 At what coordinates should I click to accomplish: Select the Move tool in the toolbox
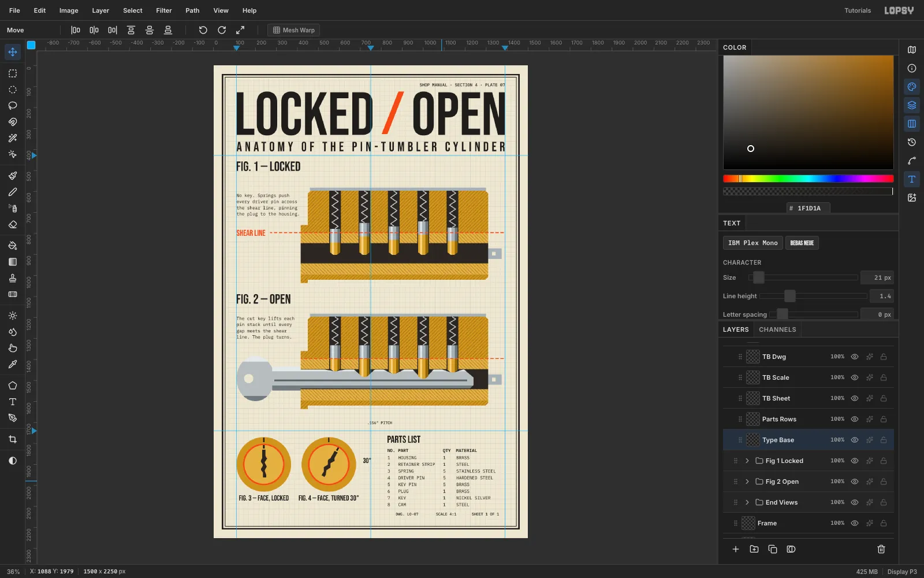pos(12,52)
